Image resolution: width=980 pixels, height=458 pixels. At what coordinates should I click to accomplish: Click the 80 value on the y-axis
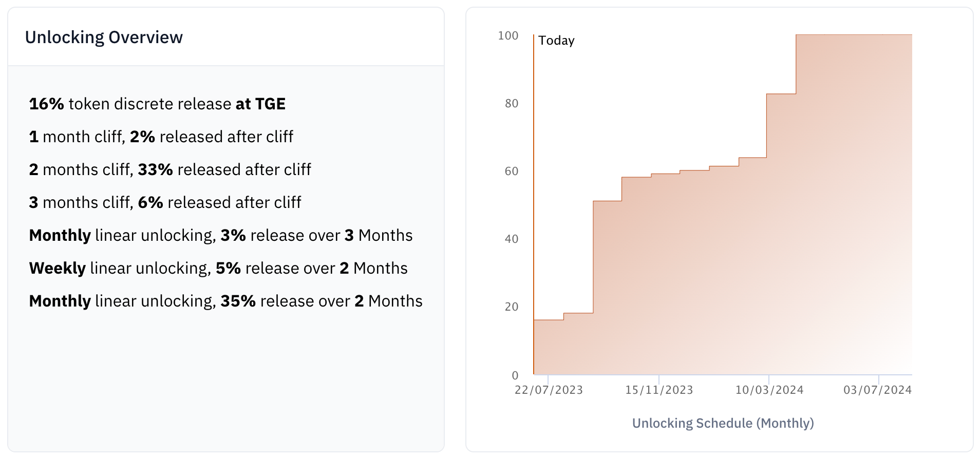[512, 104]
